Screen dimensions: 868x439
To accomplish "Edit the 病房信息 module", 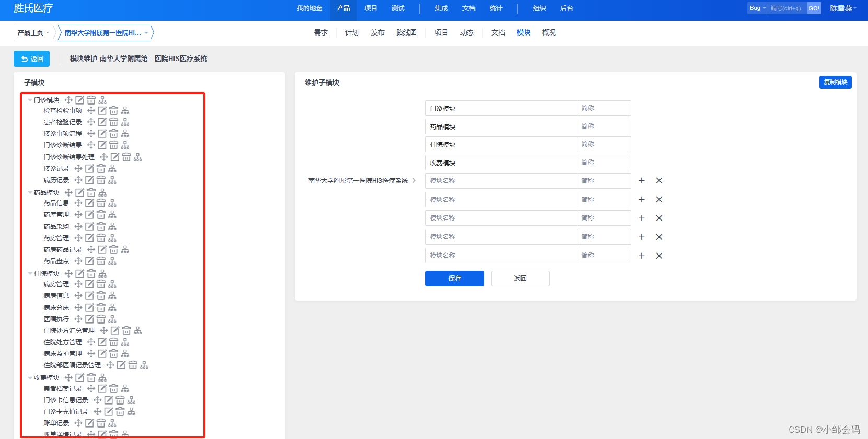I will pyautogui.click(x=90, y=296).
